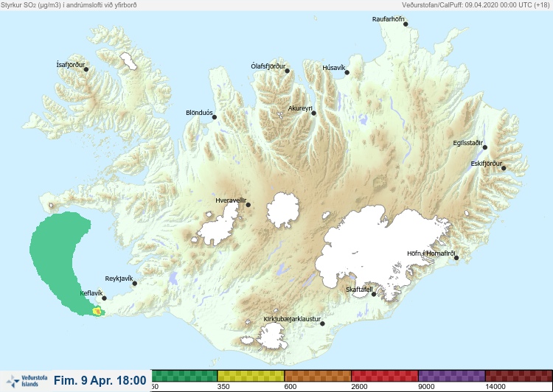Click the Kirkjubæjarklaustur marker dot
Screen dimensions: 553x392
click(322, 323)
